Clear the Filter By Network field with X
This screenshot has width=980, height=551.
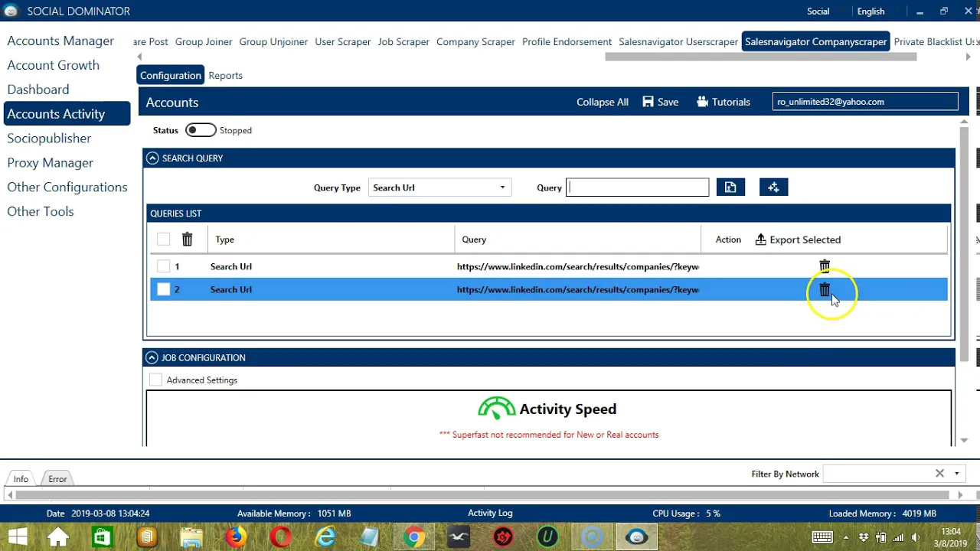tap(939, 474)
